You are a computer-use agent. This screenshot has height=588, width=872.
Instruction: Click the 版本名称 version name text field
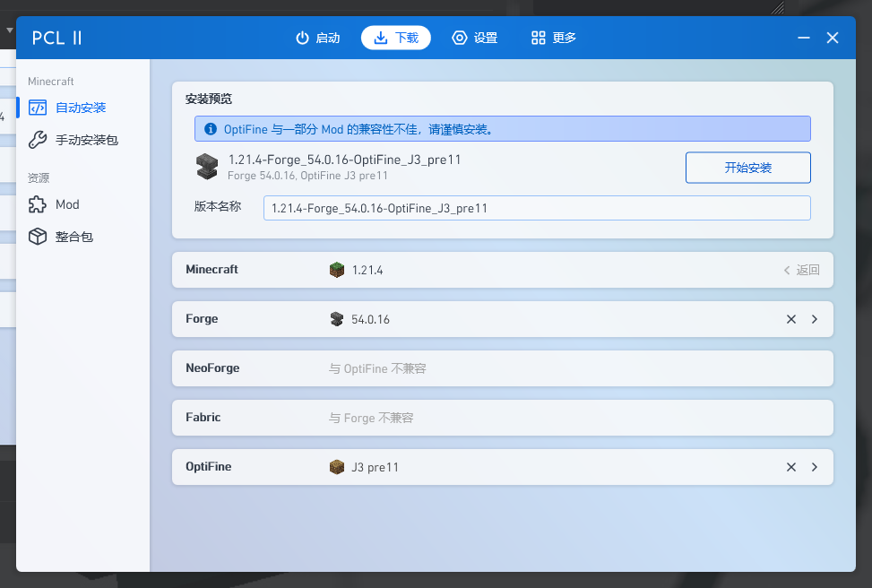point(536,208)
